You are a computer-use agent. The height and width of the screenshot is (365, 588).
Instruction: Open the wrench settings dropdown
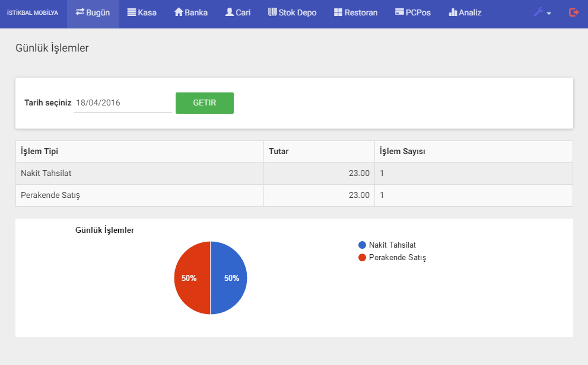542,12
